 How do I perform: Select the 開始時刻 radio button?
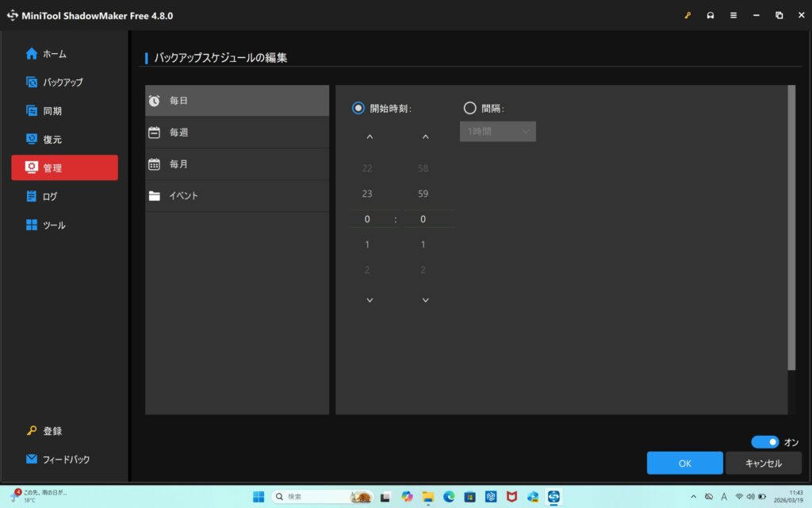[x=358, y=108]
